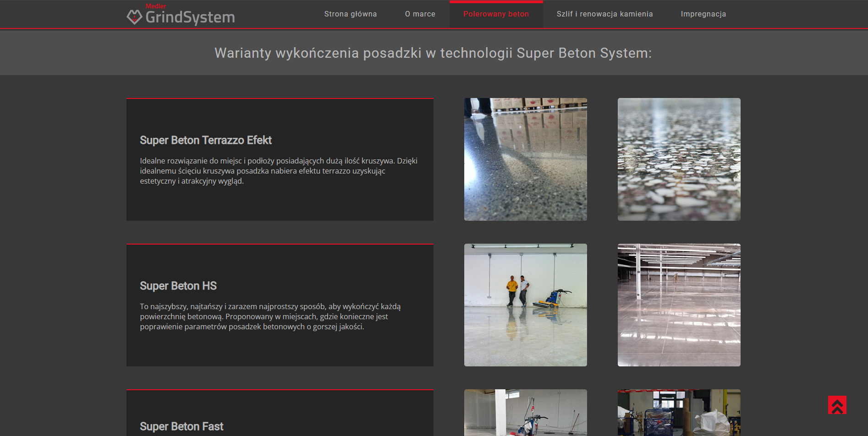Click the GrindSystem logo text

[190, 17]
